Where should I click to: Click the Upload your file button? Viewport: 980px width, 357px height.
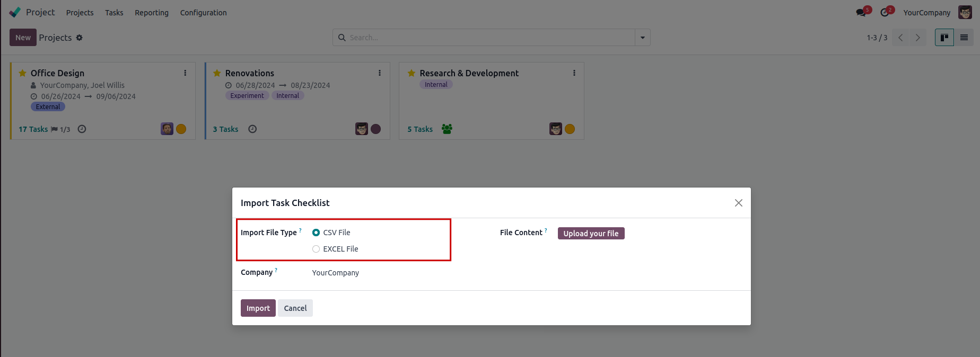tap(591, 234)
